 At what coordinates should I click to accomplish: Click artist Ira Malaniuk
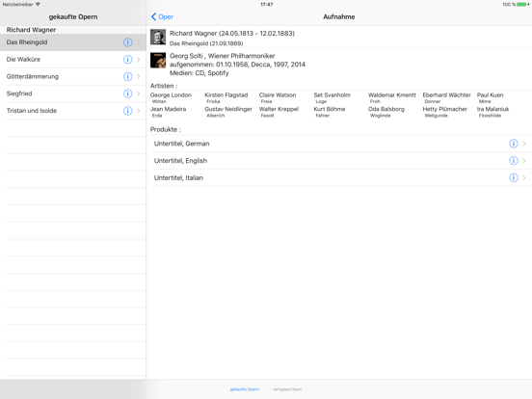(x=492, y=109)
